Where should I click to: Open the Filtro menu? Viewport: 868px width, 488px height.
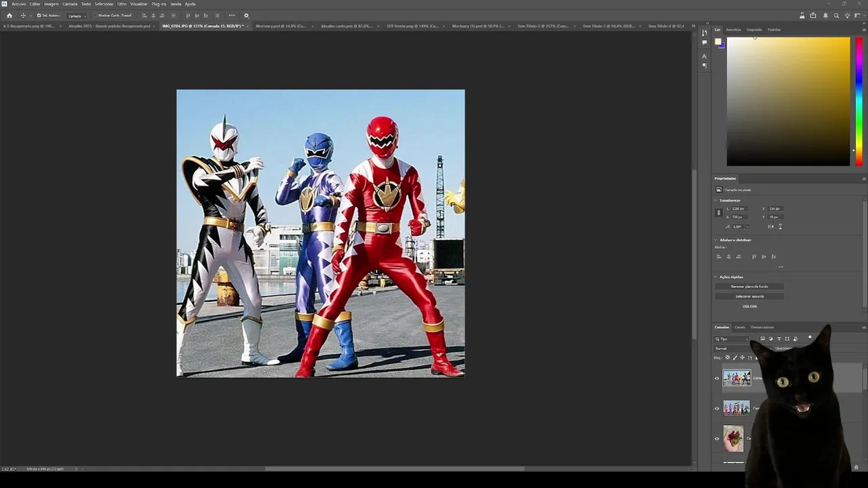(122, 4)
